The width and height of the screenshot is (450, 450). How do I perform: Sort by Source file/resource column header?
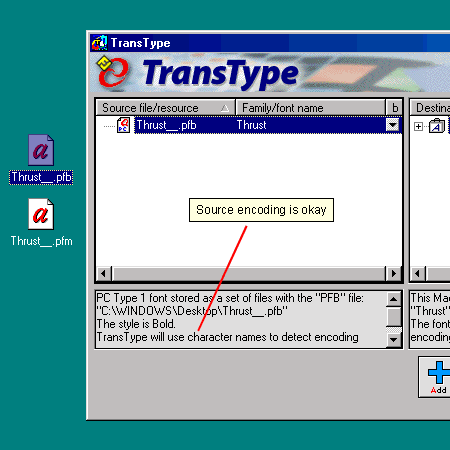(166, 108)
